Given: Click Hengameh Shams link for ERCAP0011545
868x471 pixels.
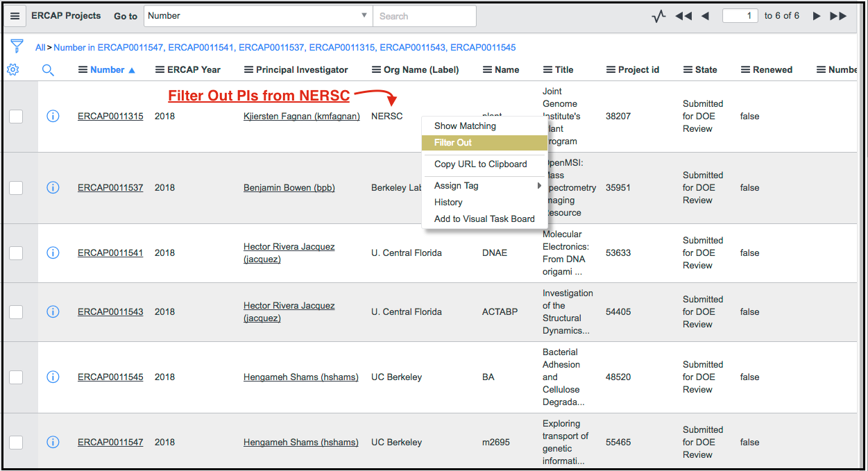Looking at the screenshot, I should pyautogui.click(x=300, y=377).
